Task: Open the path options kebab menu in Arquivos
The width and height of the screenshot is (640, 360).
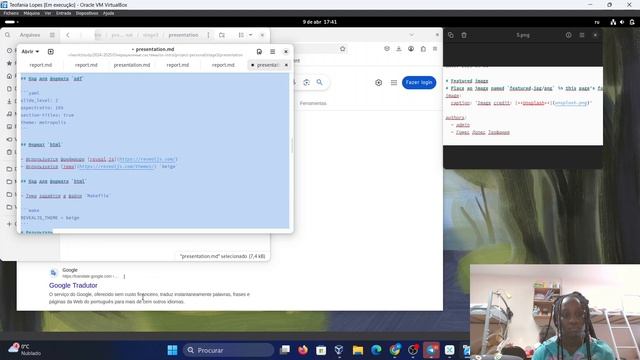Action: 208,35
